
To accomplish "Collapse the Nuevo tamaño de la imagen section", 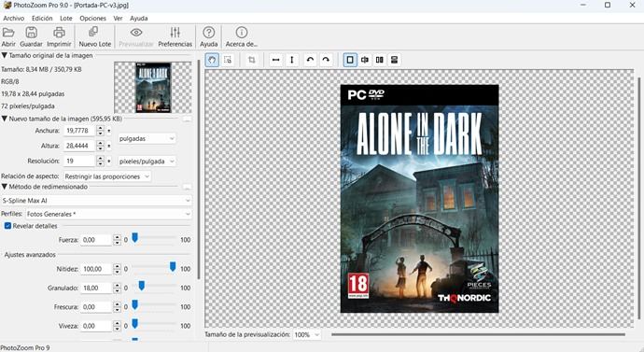I will [4, 119].
